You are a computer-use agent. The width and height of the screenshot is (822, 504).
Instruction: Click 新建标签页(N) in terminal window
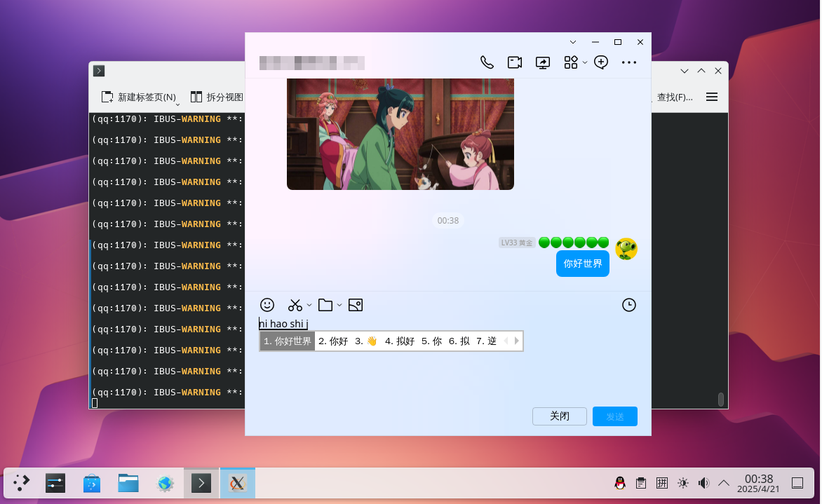click(x=139, y=97)
